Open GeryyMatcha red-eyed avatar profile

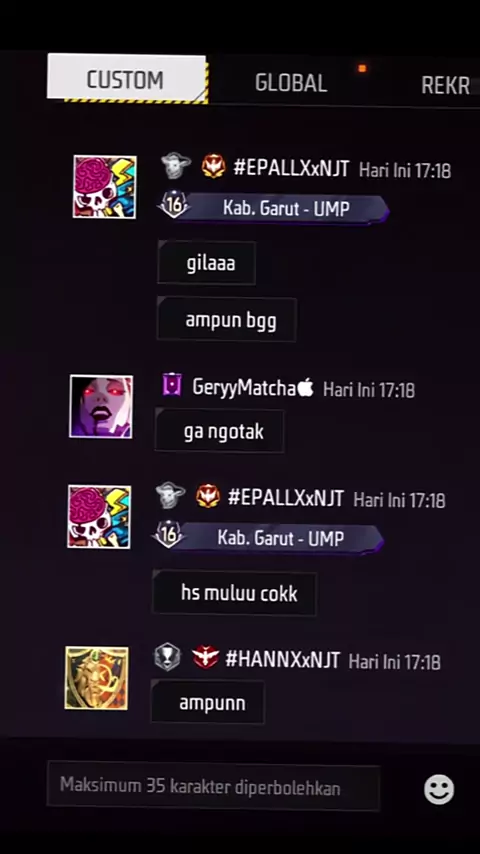click(101, 406)
